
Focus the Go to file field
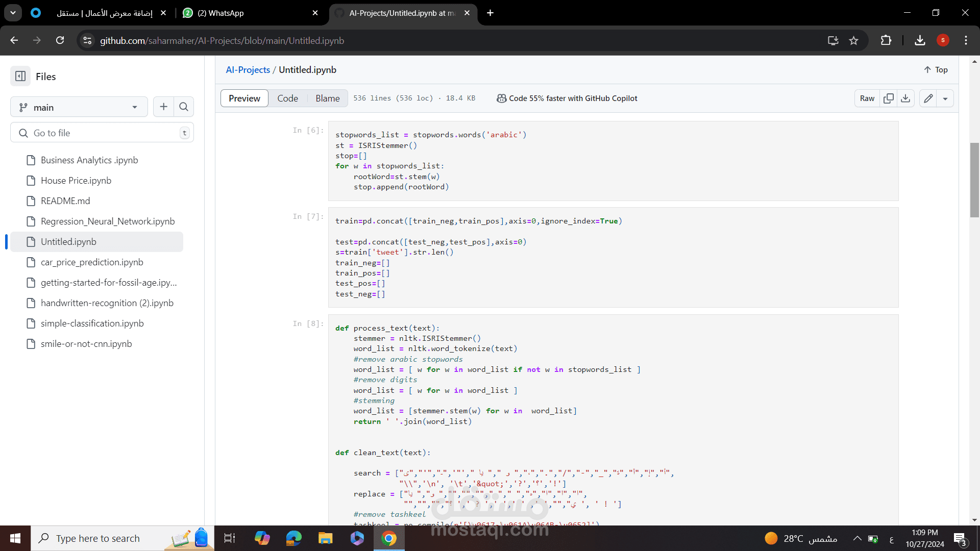(102, 133)
